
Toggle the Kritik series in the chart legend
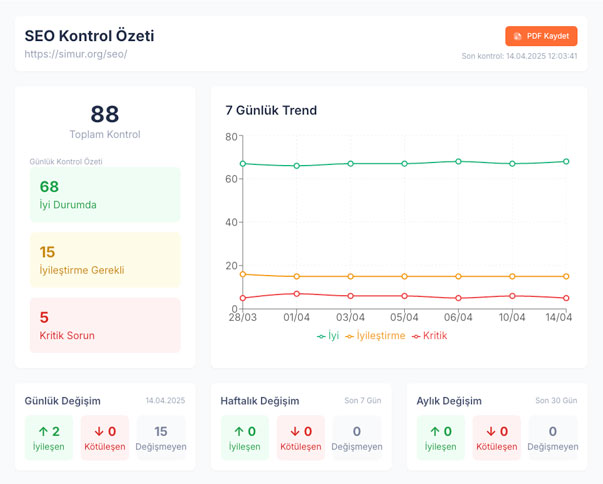pos(429,336)
